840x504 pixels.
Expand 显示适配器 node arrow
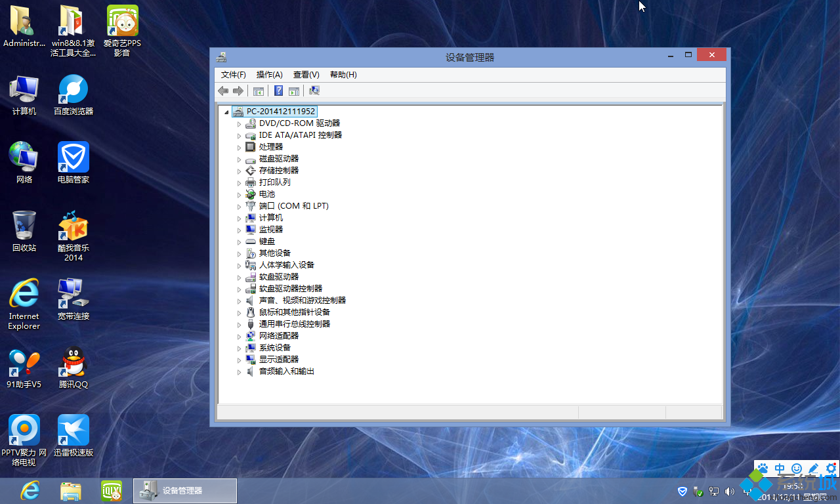point(240,360)
